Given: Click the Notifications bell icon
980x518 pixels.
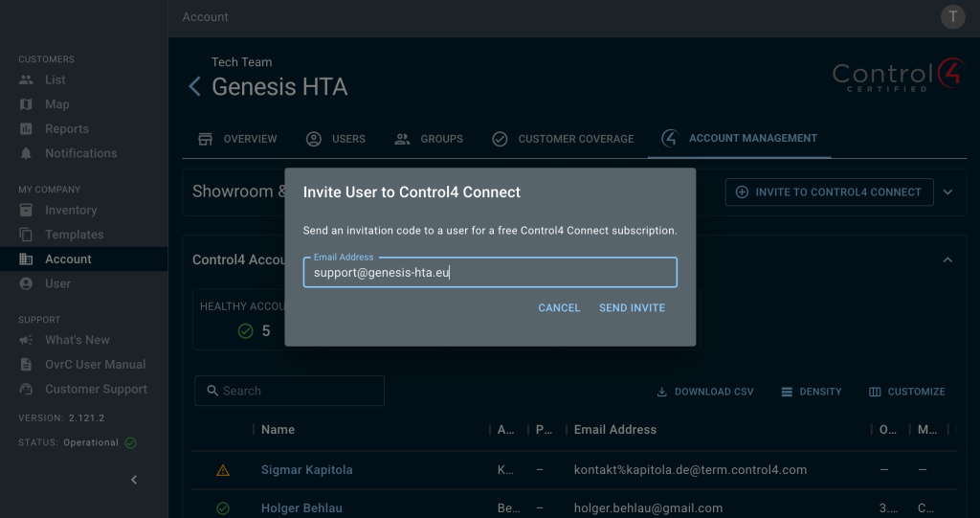Looking at the screenshot, I should click(x=26, y=153).
